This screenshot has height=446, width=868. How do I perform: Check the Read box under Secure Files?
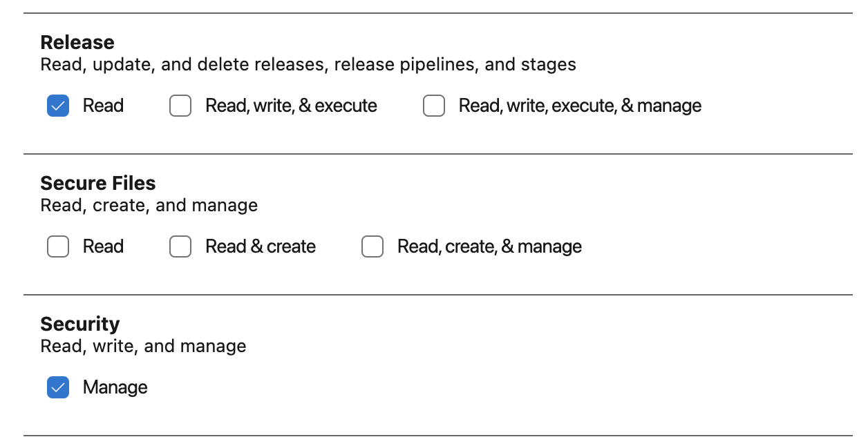click(x=58, y=246)
